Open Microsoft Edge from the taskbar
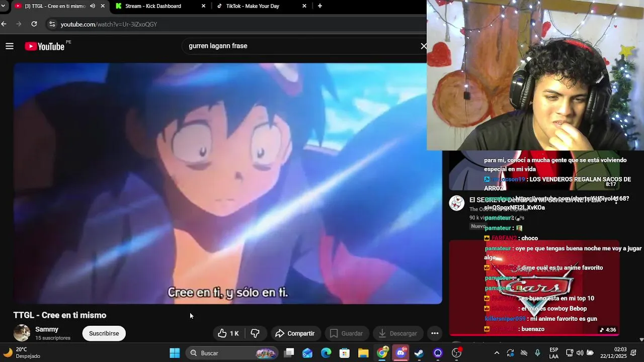644x362 pixels. tap(326, 353)
